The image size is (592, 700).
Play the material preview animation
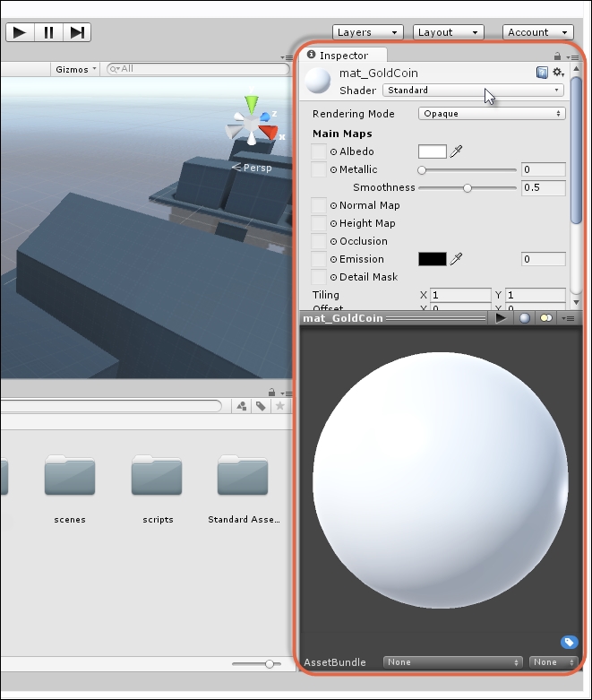coord(501,318)
